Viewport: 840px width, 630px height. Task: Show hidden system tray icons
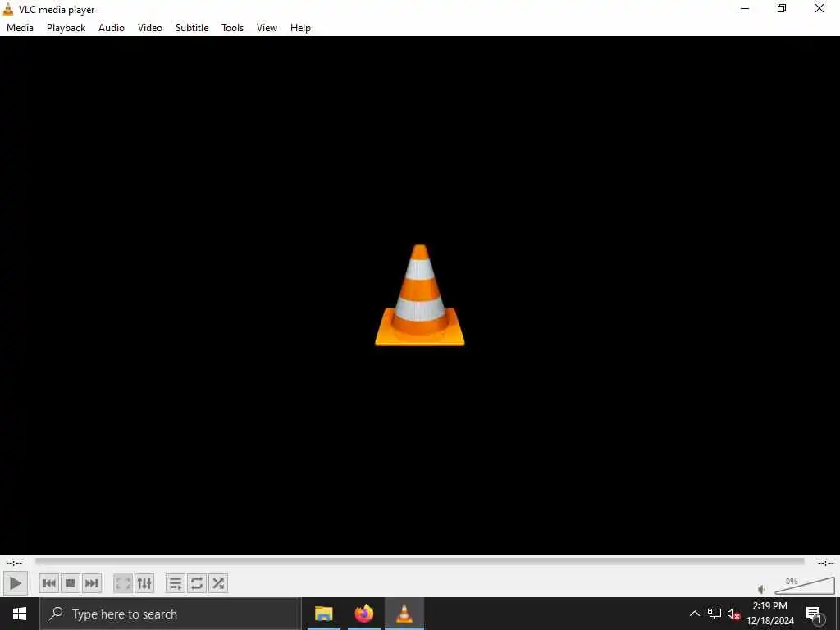click(x=694, y=614)
